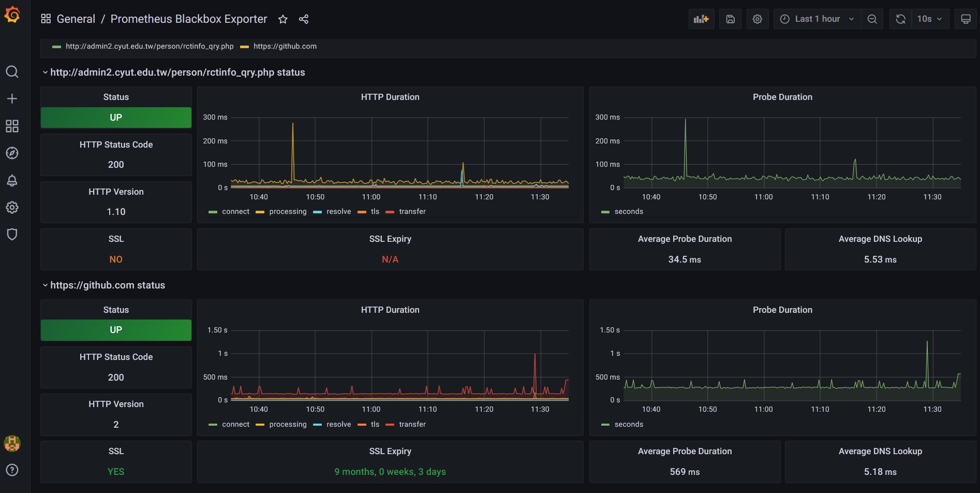Toggle tls series in admin2 HTTP Duration legend

coord(375,211)
